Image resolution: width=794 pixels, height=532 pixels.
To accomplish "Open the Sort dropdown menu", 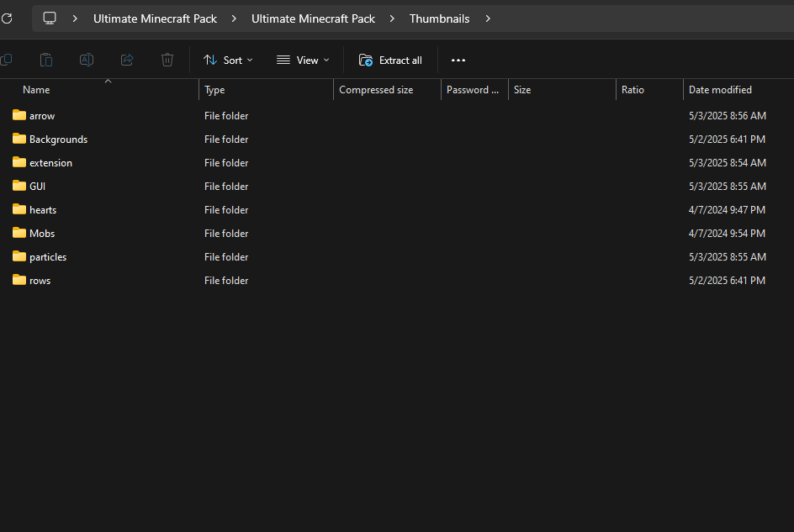I will (x=228, y=61).
